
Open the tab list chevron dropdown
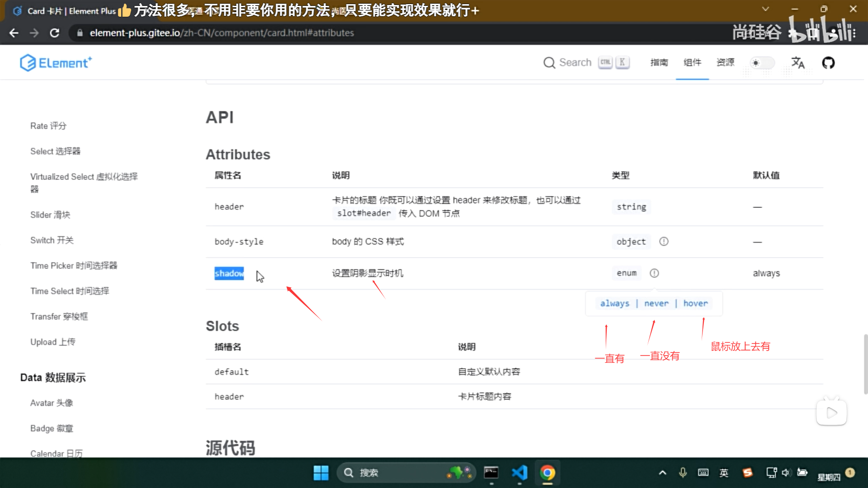[x=765, y=9]
